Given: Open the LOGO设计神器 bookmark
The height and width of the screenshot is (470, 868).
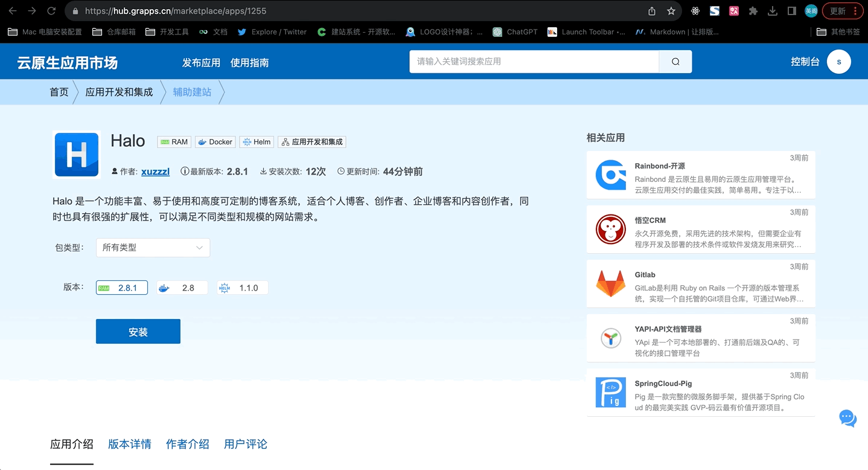Looking at the screenshot, I should pyautogui.click(x=444, y=32).
